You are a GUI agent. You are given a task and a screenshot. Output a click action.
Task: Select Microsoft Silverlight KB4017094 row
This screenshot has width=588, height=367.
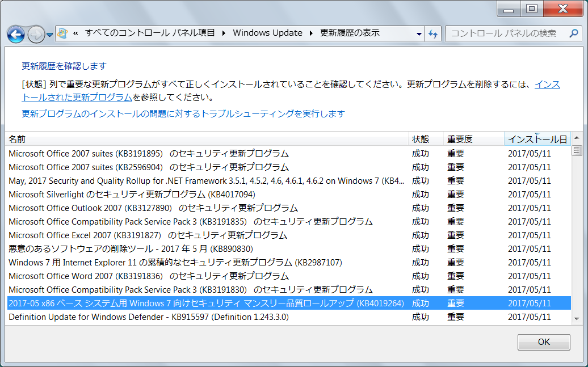289,195
